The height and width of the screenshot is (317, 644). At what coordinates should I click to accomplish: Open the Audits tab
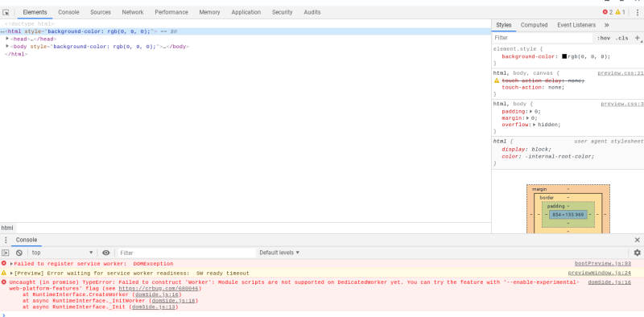click(312, 12)
